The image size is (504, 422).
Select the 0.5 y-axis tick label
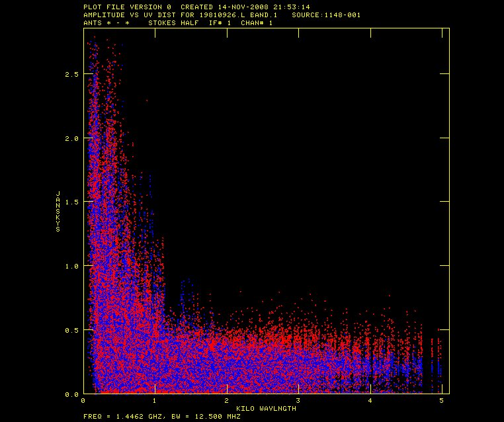(x=71, y=330)
